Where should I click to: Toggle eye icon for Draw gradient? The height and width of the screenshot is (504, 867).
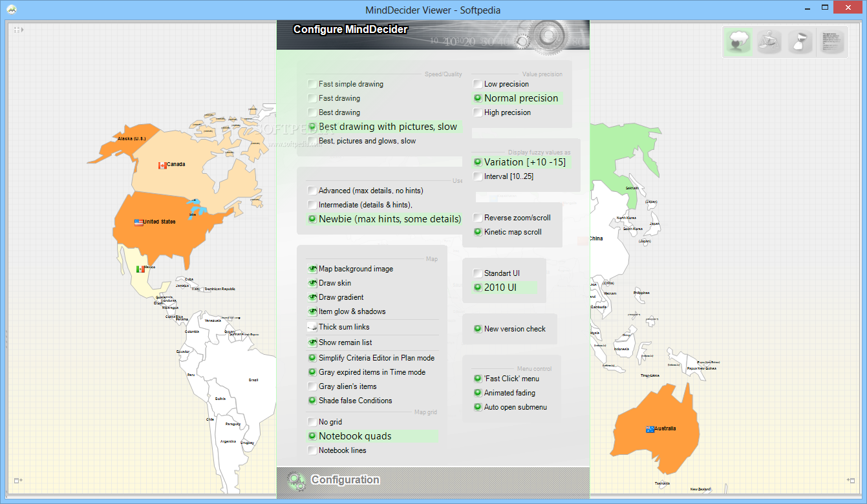312,297
